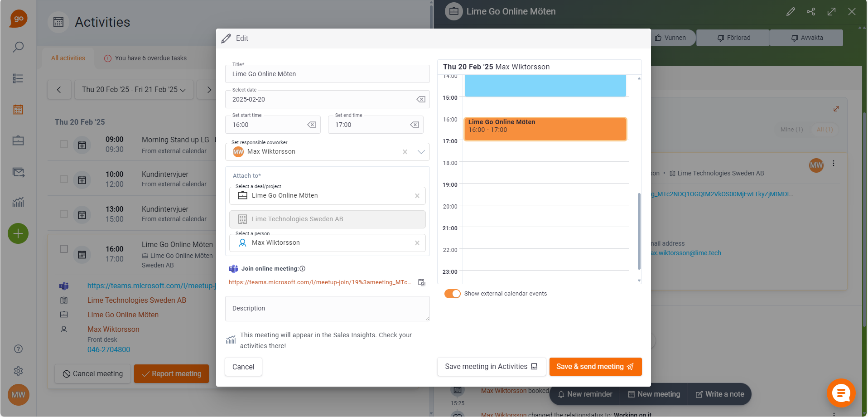
Task: Click the green plus add button
Action: click(x=18, y=233)
